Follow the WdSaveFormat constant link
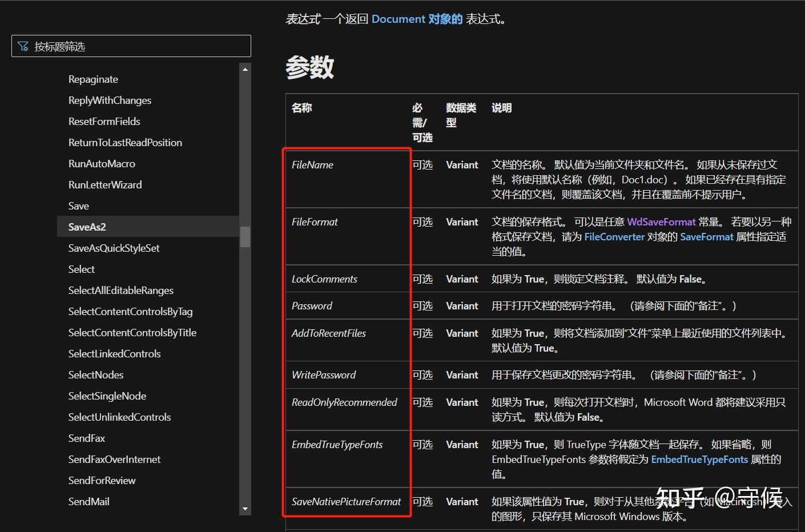Image resolution: width=805 pixels, height=532 pixels. tap(661, 222)
